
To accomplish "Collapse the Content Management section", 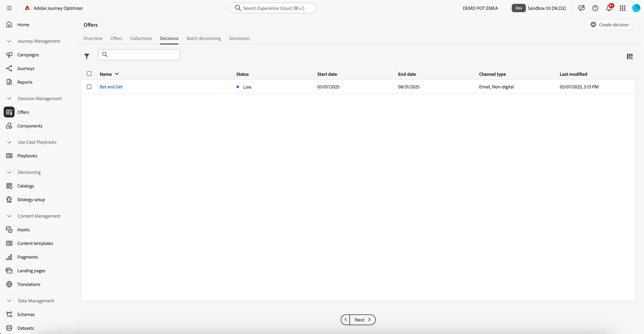I will (x=9, y=216).
